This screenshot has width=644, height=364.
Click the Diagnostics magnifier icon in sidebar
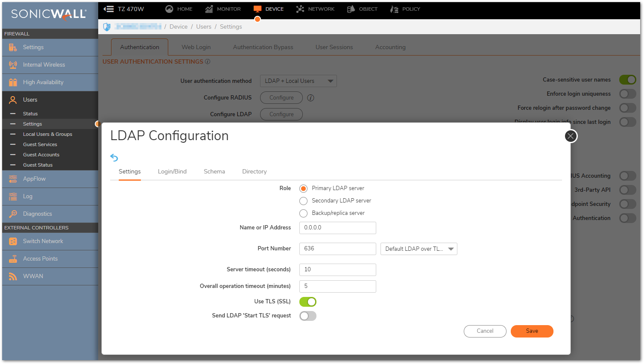click(x=13, y=214)
